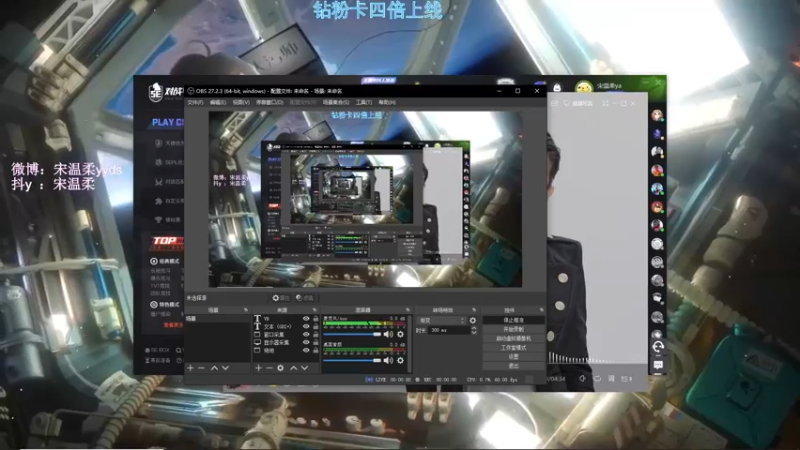Open the 工具(T) menu in OBS
This screenshot has height=450, width=800.
click(x=364, y=103)
